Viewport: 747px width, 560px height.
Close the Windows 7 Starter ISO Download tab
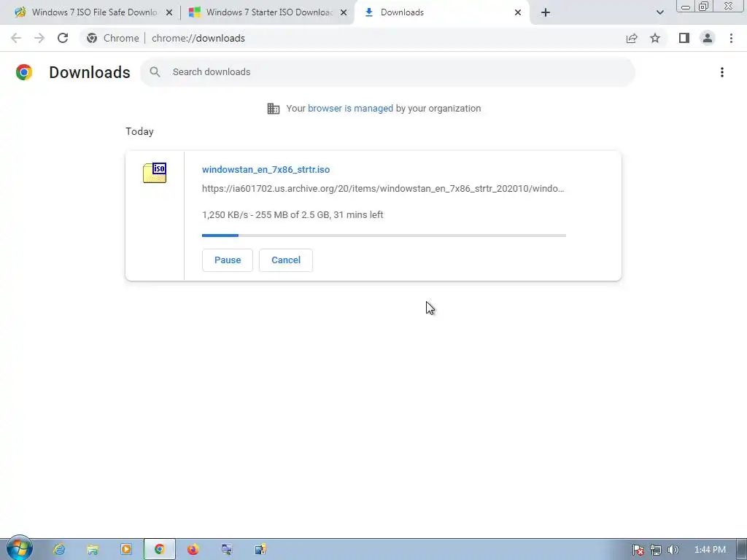tap(344, 12)
